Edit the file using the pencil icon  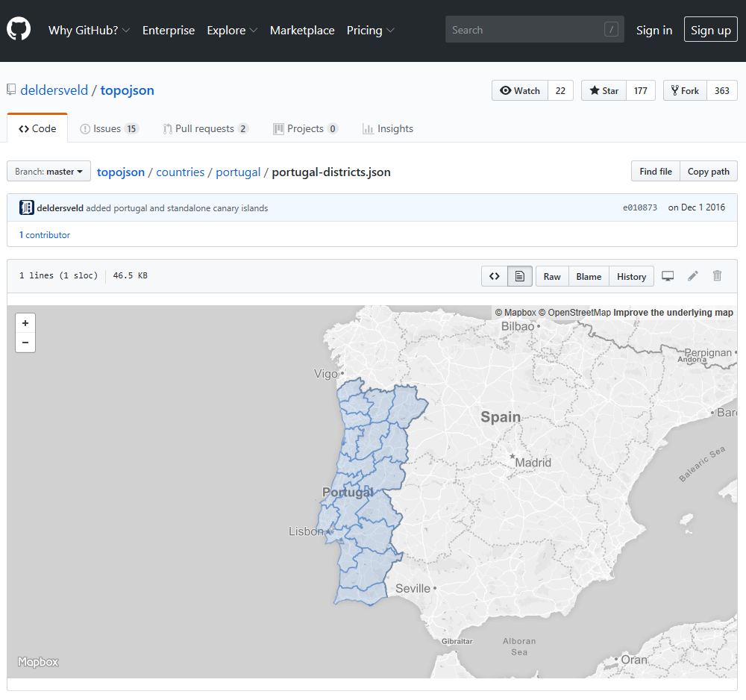pos(692,275)
